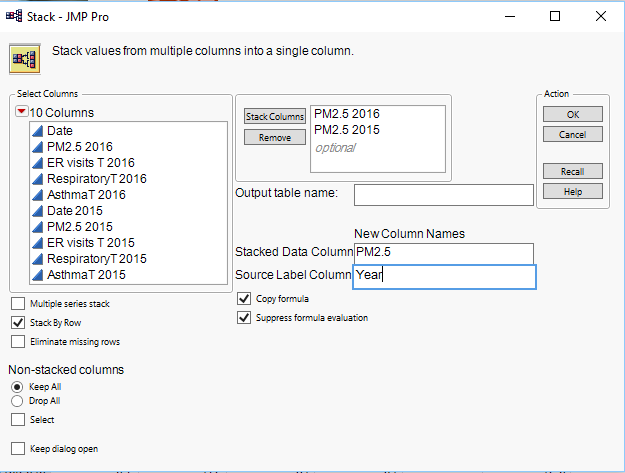Click OK to run the stack

pyautogui.click(x=572, y=114)
